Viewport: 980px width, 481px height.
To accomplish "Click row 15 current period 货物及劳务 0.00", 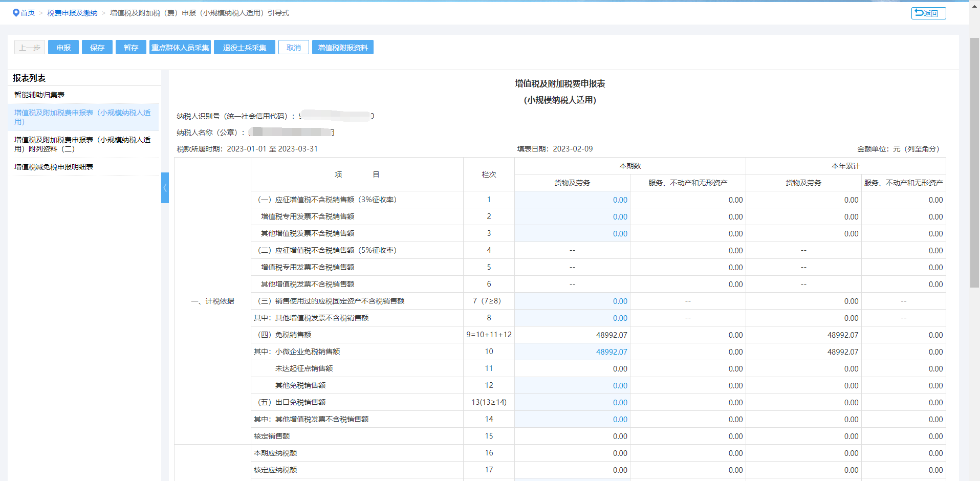I will point(620,436).
